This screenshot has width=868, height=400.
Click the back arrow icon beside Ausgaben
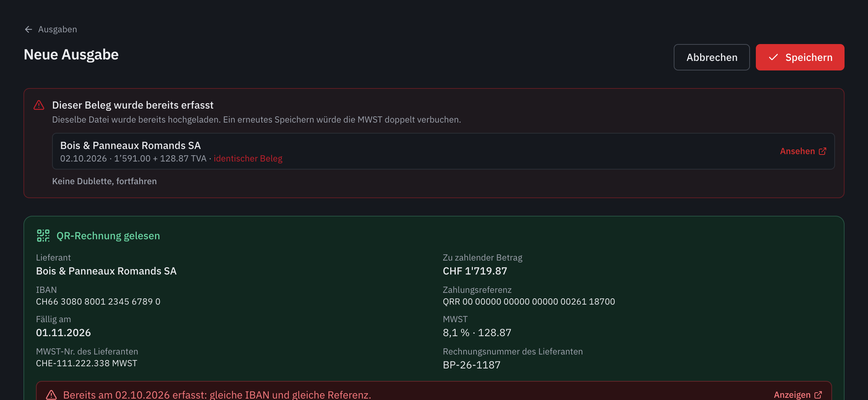pyautogui.click(x=29, y=29)
